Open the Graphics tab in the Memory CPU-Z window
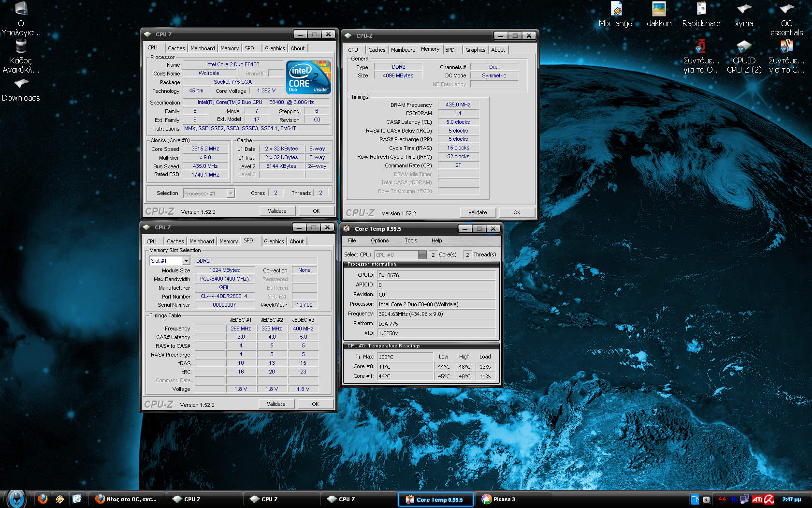 point(476,50)
